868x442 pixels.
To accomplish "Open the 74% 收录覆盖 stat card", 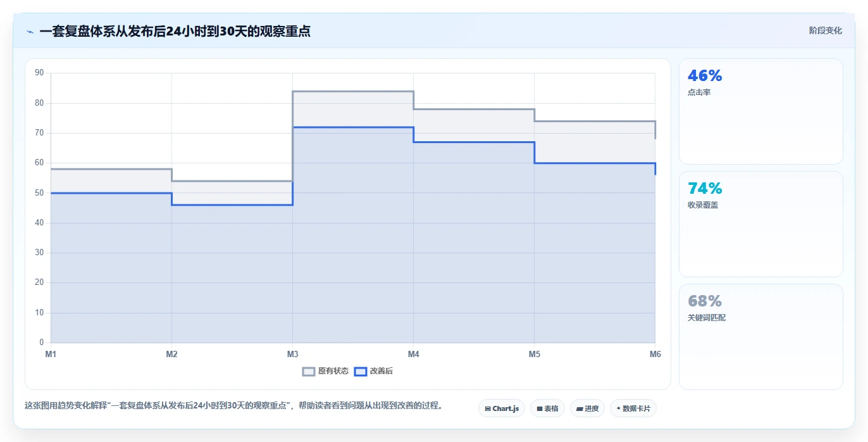I will tap(761, 224).
